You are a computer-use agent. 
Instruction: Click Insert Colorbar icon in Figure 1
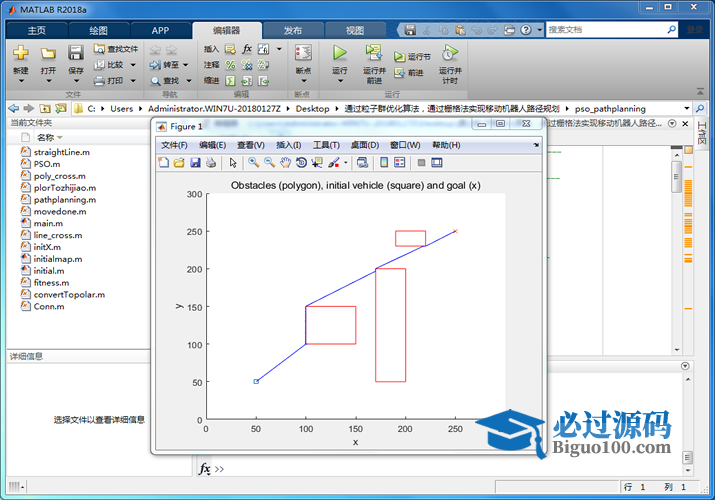coord(384,162)
